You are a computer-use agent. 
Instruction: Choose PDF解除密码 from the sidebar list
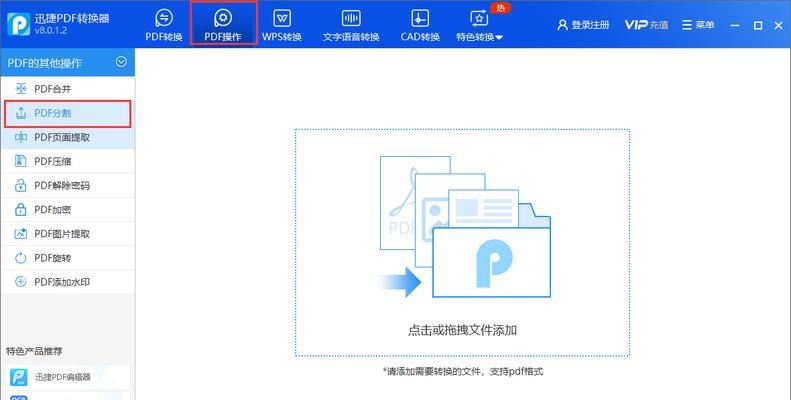tap(68, 186)
